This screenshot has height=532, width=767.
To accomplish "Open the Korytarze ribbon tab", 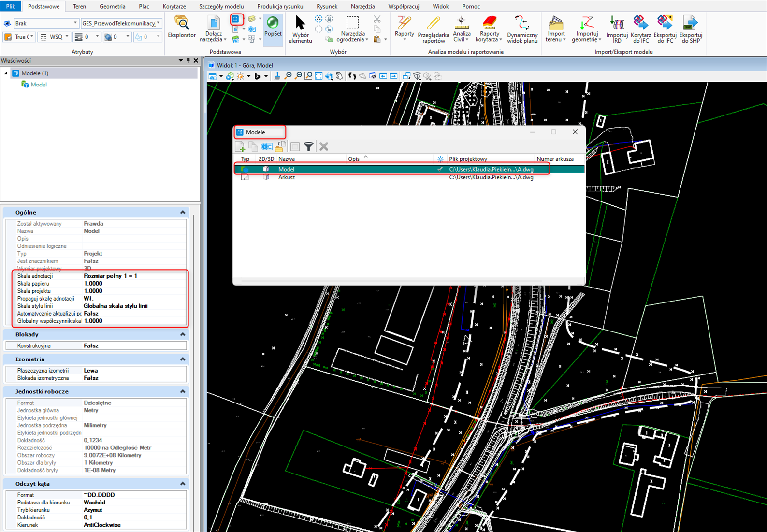I will [x=174, y=6].
